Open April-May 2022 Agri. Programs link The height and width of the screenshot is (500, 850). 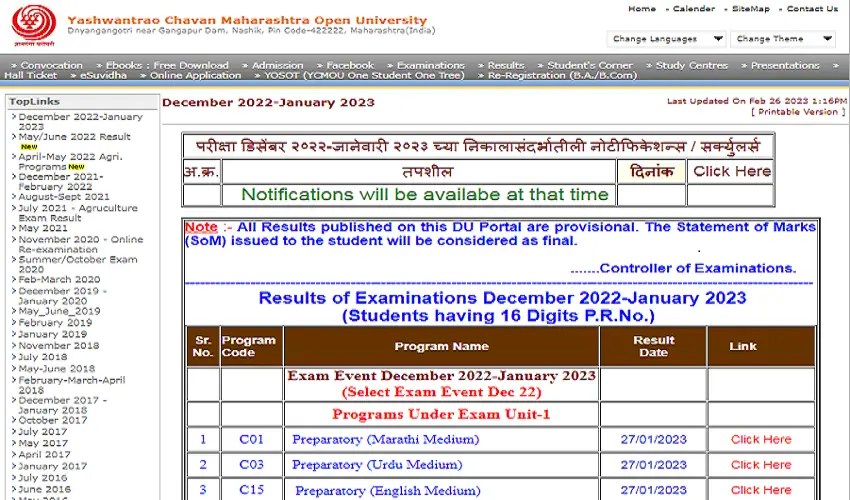(70, 162)
